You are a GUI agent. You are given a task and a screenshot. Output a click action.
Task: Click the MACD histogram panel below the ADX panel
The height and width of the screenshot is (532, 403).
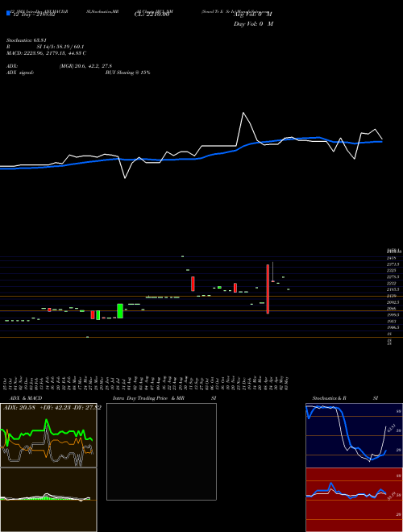click(x=48, y=500)
